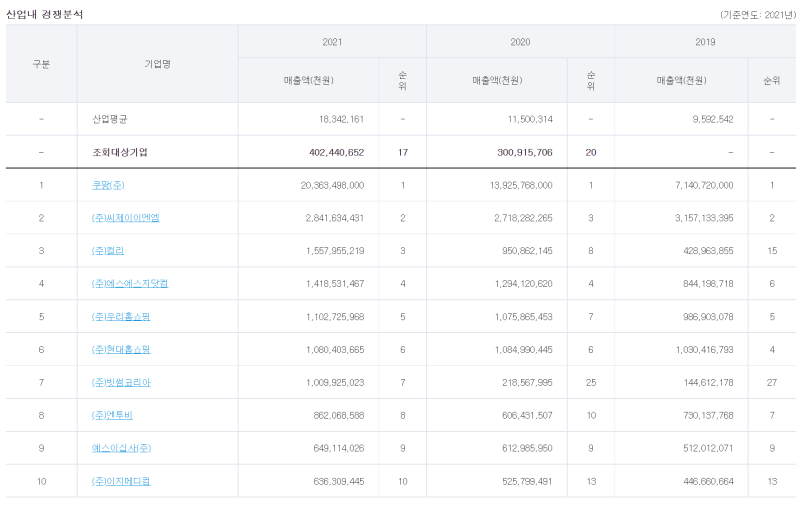Image resolution: width=800 pixels, height=505 pixels.
Task: Open the (주)에스에스지닷컴 link
Action: tap(130, 284)
